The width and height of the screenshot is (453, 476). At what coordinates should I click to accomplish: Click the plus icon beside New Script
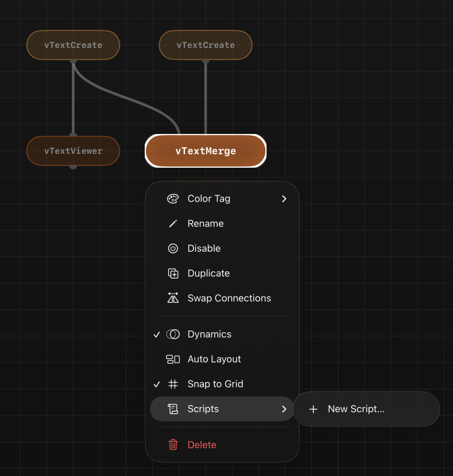[313, 410]
